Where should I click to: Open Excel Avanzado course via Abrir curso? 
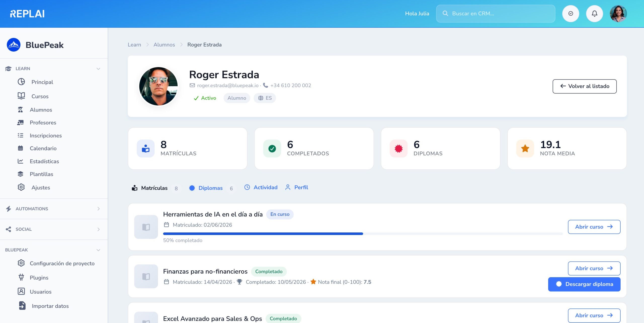[594, 315]
